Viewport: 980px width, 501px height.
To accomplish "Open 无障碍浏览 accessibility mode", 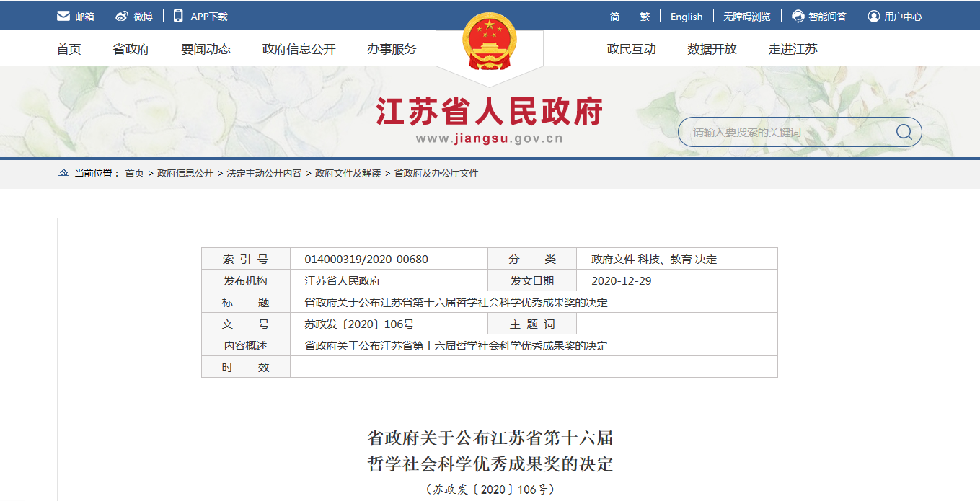I will 747,17.
